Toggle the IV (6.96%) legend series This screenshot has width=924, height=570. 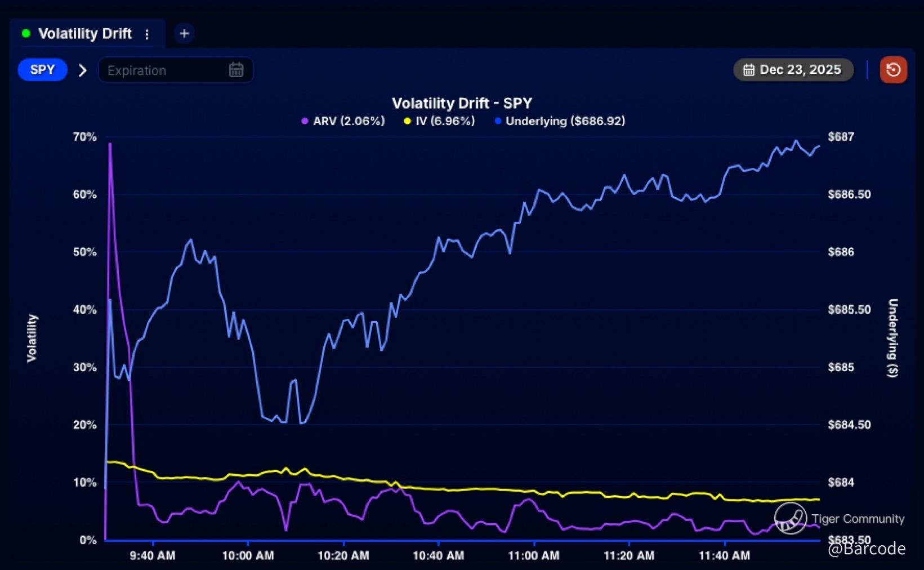439,121
